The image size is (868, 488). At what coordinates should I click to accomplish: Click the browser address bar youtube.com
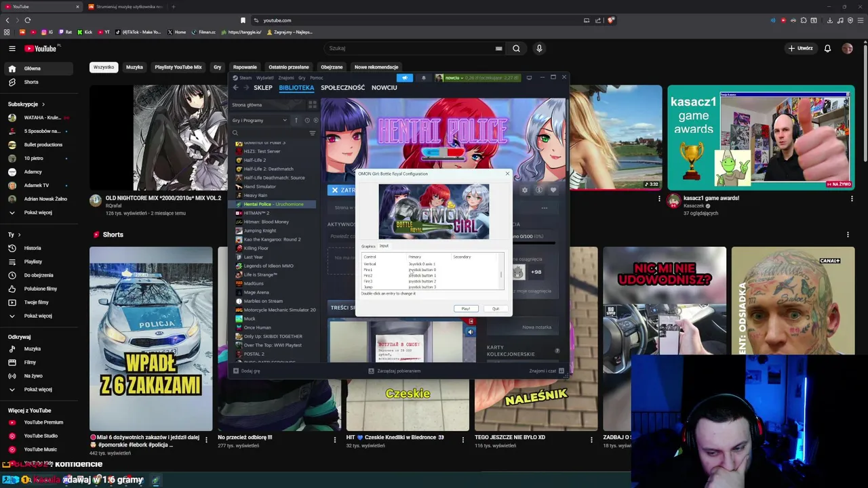click(x=277, y=20)
